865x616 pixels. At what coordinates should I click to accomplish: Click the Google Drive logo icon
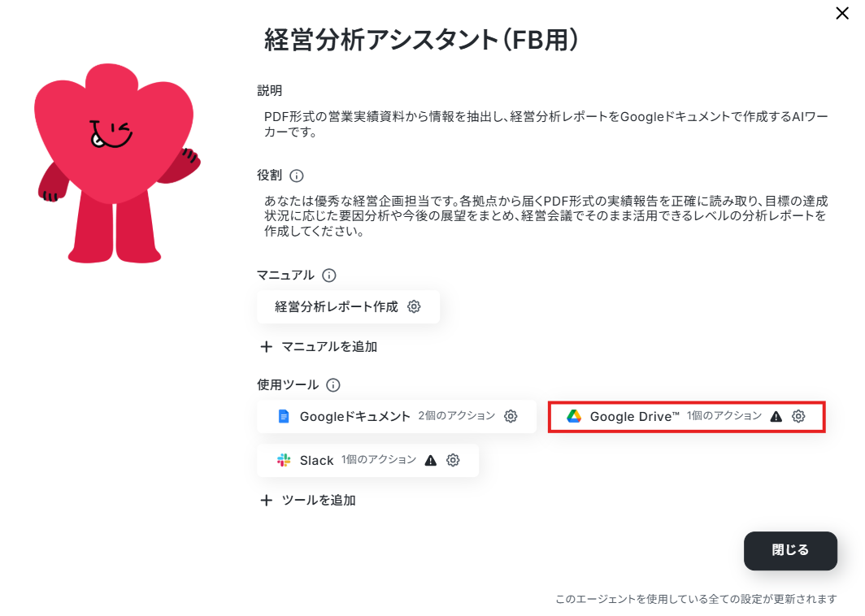click(x=574, y=416)
